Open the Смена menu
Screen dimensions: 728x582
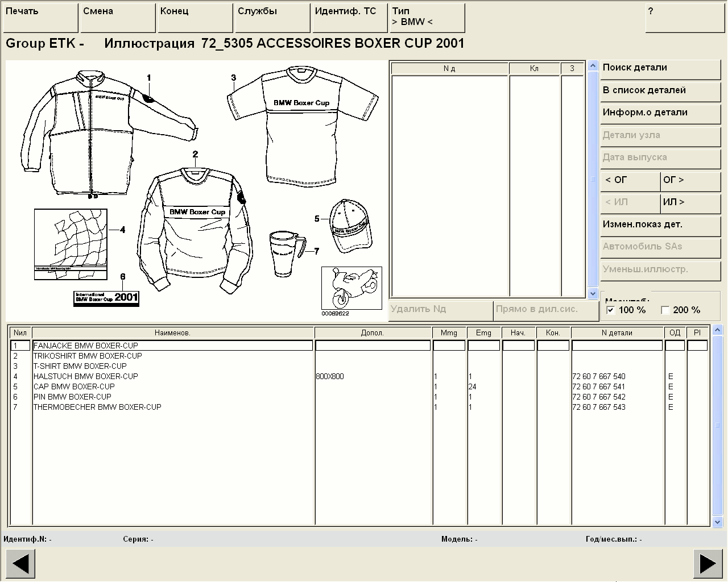click(x=118, y=18)
